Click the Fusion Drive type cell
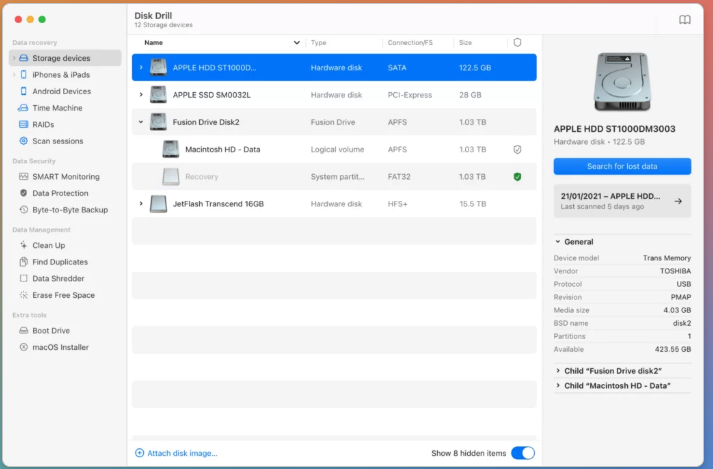713x469 pixels. coord(333,122)
